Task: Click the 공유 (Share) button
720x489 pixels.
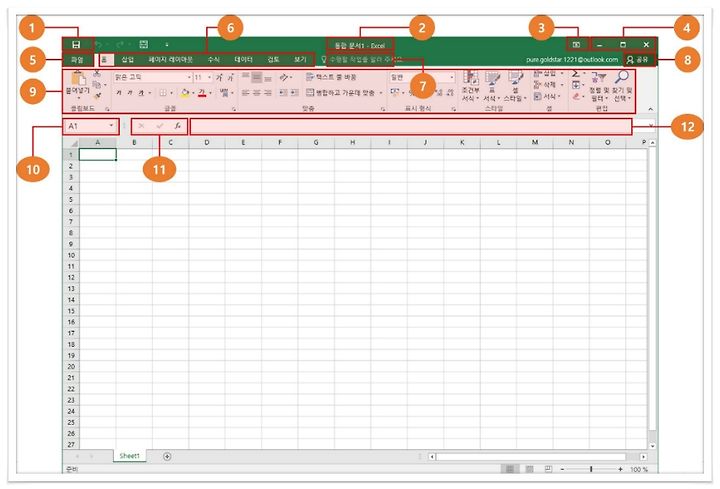Action: 638,60
